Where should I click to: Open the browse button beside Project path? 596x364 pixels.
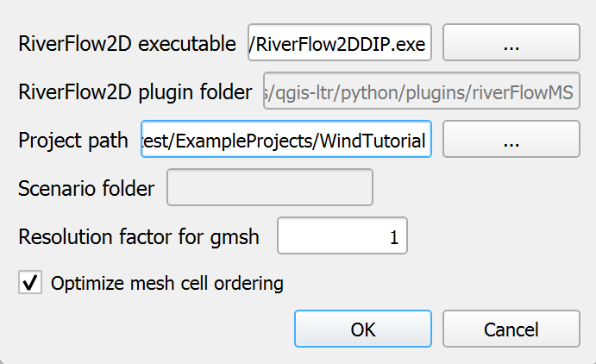tap(511, 140)
